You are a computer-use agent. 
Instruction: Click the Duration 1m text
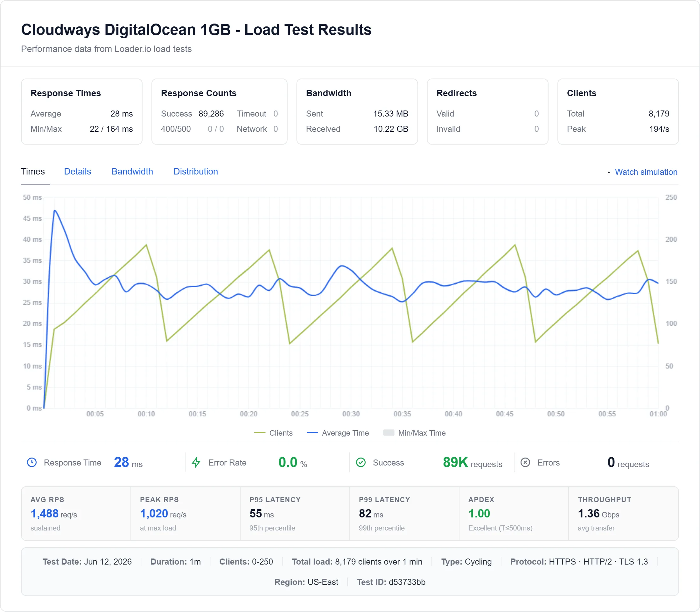click(x=175, y=562)
